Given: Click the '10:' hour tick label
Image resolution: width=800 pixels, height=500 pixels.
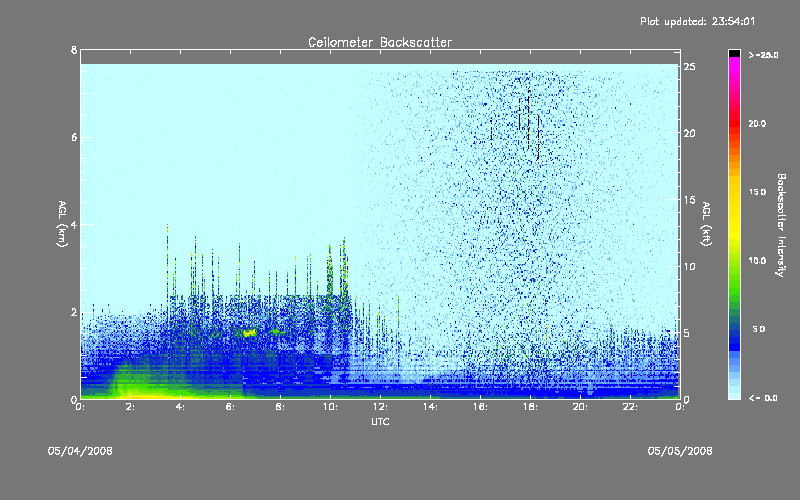Looking at the screenshot, I should pyautogui.click(x=330, y=407).
